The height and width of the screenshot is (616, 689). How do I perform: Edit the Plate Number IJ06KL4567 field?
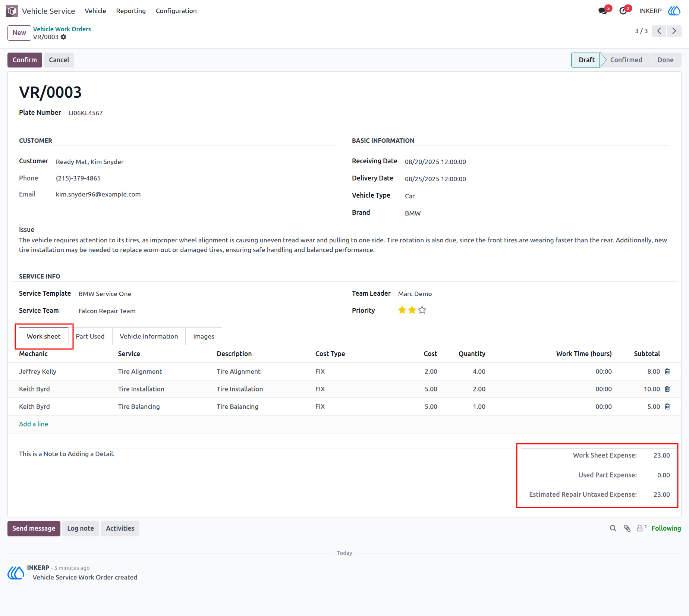(x=85, y=113)
